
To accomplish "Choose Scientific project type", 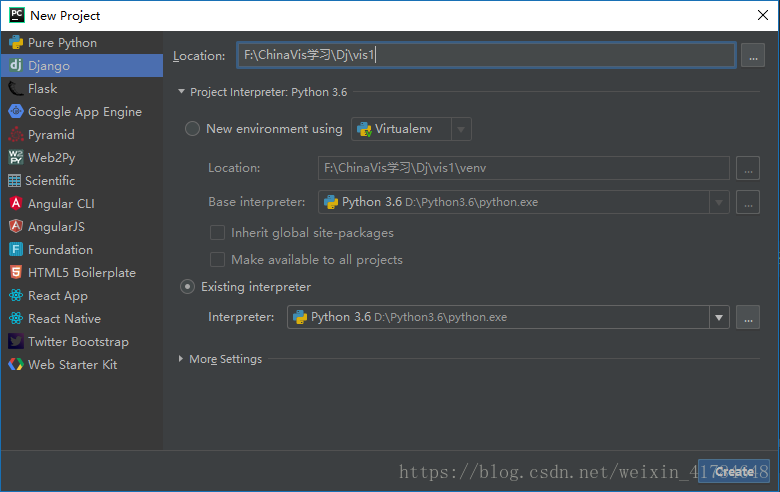I will (x=82, y=181).
